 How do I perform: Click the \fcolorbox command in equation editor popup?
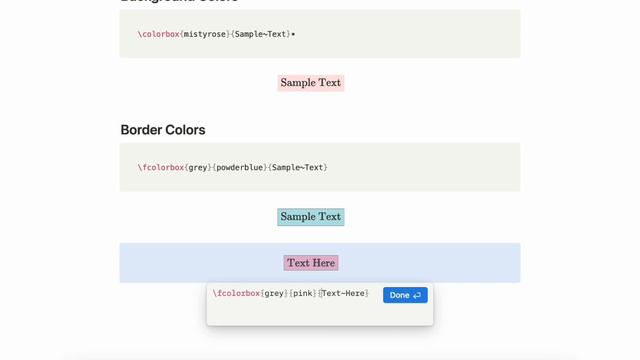pos(236,293)
